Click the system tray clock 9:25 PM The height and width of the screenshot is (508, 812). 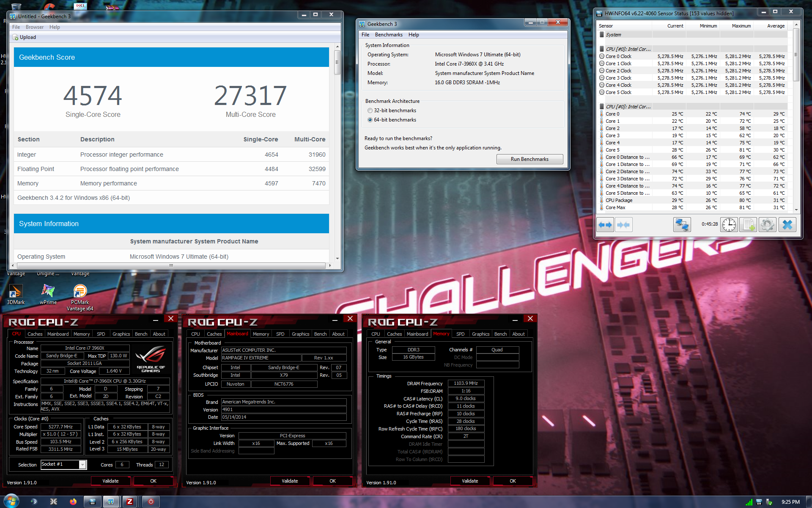point(790,502)
